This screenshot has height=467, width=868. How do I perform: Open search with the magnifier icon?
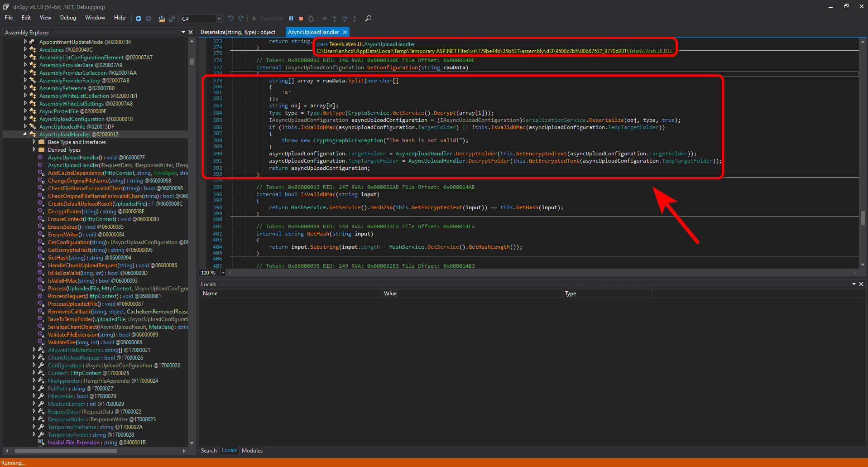368,19
